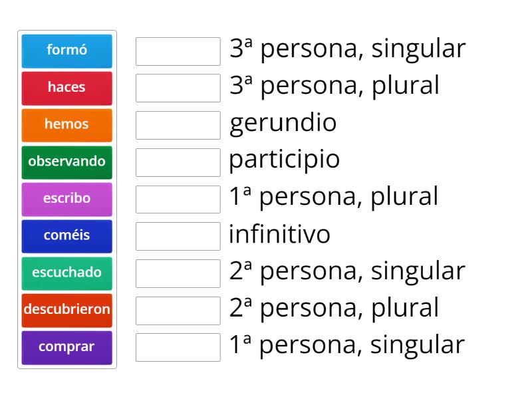Select the red 'haces' tile
Image resolution: width=532 pixels, height=399 pixels.
click(x=66, y=87)
